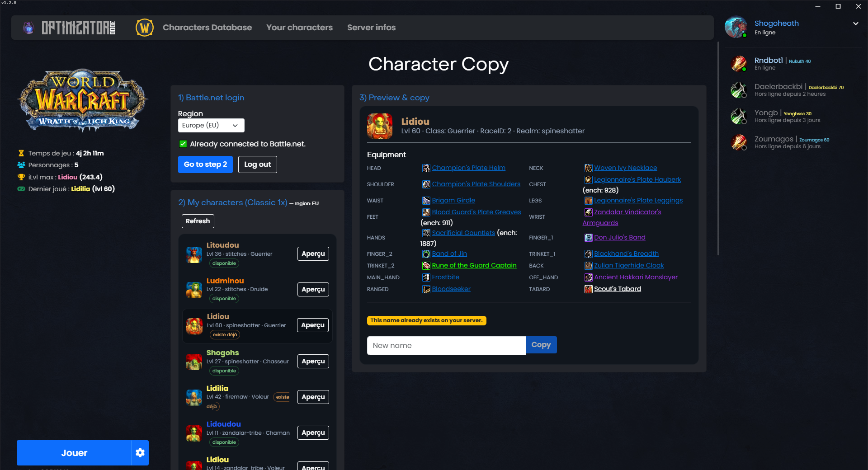Viewport: 868px width, 470px height.
Task: Click Champion's Plate Shoulders item icon
Action: pyautogui.click(x=426, y=184)
